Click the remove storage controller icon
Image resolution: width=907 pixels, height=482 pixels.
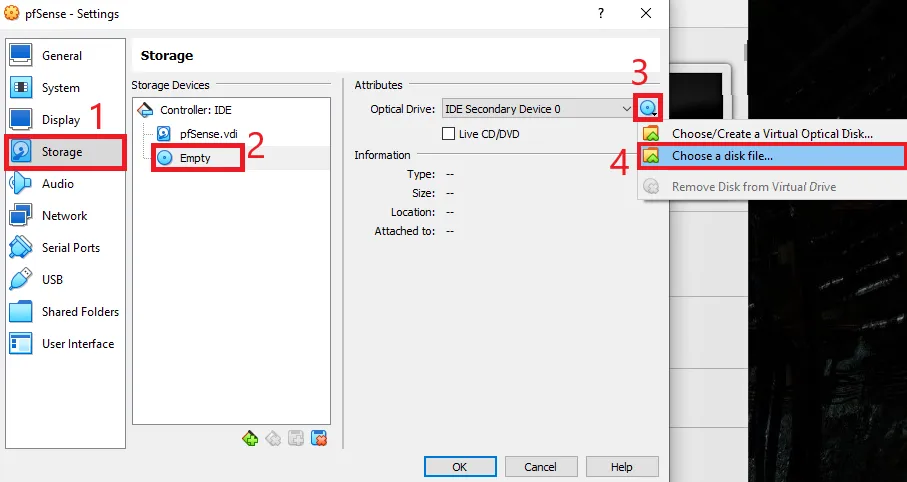point(273,438)
